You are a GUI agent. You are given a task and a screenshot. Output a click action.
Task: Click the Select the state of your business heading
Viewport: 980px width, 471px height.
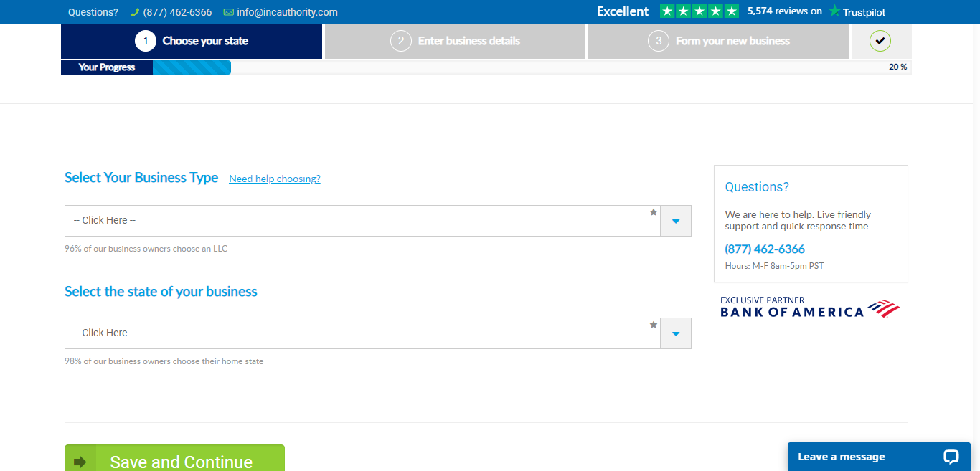tap(161, 292)
